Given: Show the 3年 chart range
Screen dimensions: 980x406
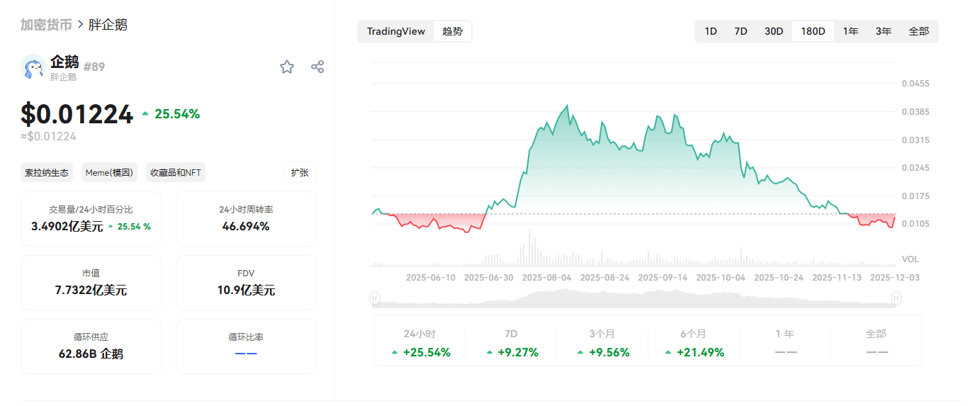Looking at the screenshot, I should [883, 31].
